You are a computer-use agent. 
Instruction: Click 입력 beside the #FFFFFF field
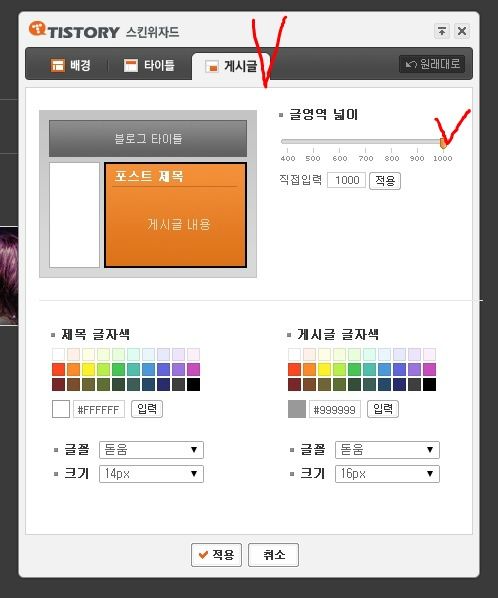pyautogui.click(x=147, y=409)
